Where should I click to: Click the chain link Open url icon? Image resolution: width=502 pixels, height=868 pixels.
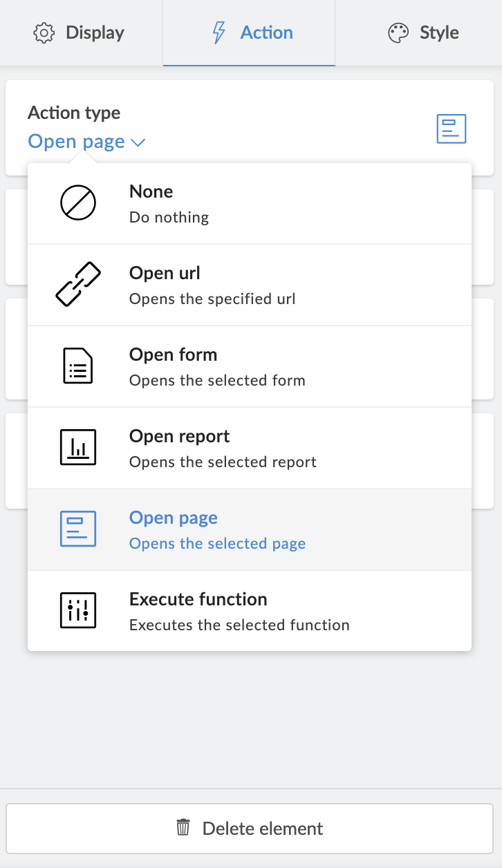click(78, 284)
